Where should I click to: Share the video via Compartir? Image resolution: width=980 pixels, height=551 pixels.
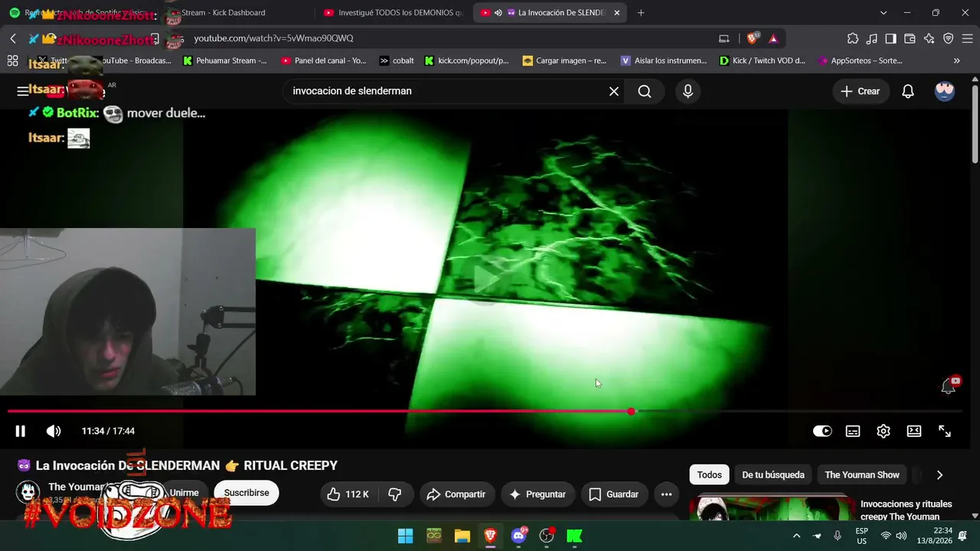click(x=456, y=494)
